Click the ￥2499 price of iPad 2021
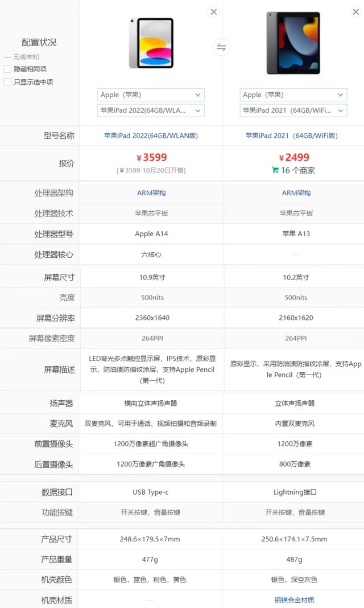The image size is (364, 608). 294,158
